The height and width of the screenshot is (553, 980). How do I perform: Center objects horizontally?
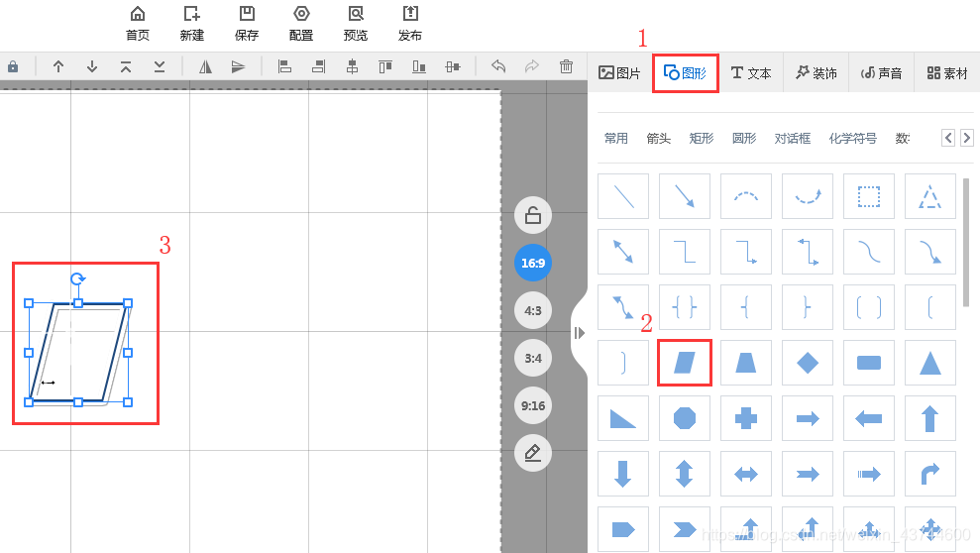352,66
